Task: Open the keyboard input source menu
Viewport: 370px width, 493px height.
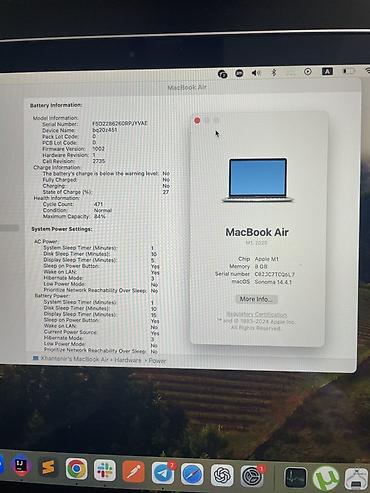Action: tap(327, 71)
